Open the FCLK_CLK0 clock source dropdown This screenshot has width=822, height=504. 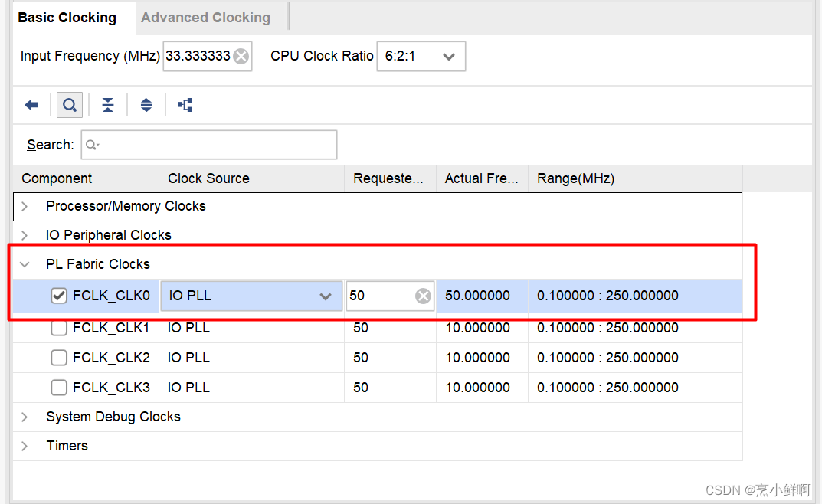251,296
